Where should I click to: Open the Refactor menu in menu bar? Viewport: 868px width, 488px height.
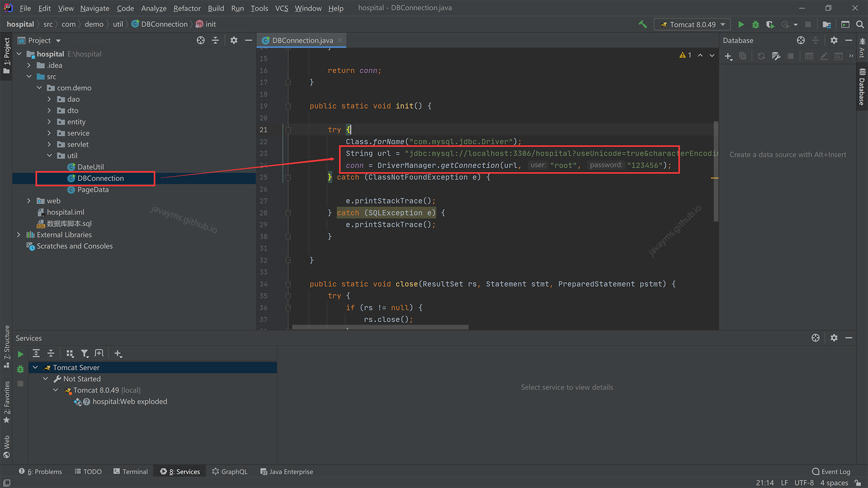187,8
